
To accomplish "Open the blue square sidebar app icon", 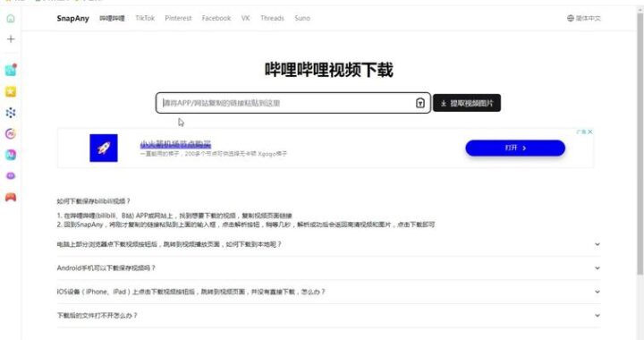I will [x=11, y=155].
